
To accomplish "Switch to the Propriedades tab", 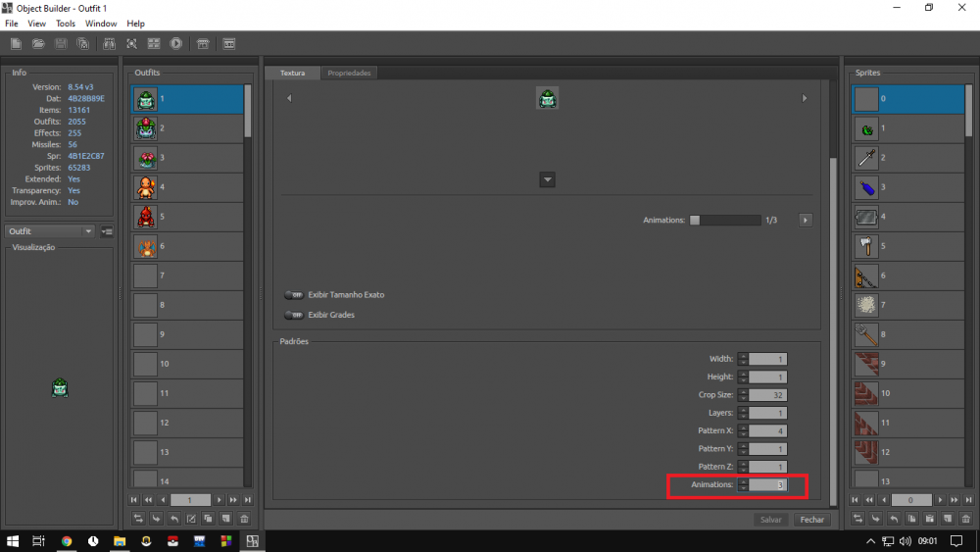I will (x=350, y=74).
